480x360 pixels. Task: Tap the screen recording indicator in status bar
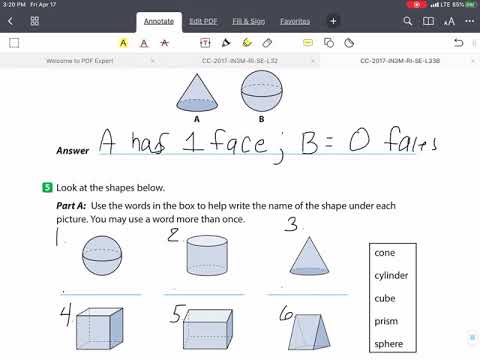click(416, 5)
